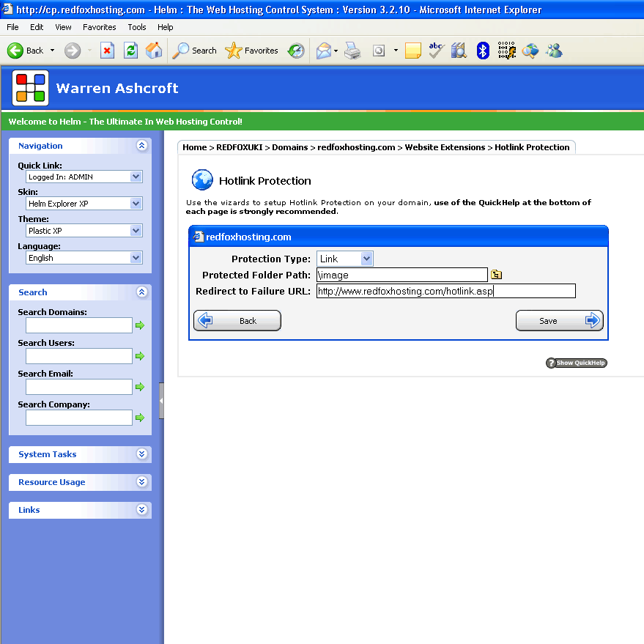The height and width of the screenshot is (644, 644).
Task: Open the Search toolbar button
Action: click(194, 51)
